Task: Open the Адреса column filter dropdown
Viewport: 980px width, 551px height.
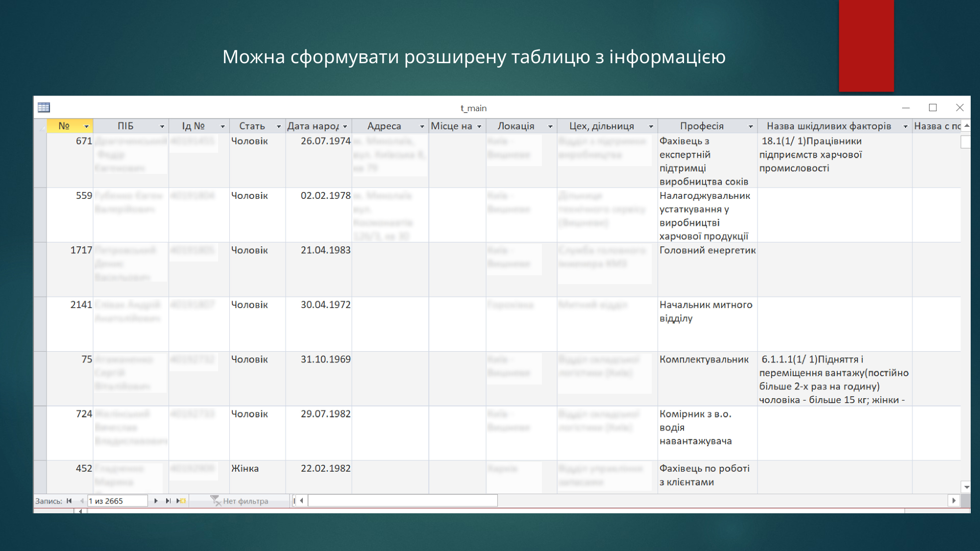Action: click(x=422, y=126)
